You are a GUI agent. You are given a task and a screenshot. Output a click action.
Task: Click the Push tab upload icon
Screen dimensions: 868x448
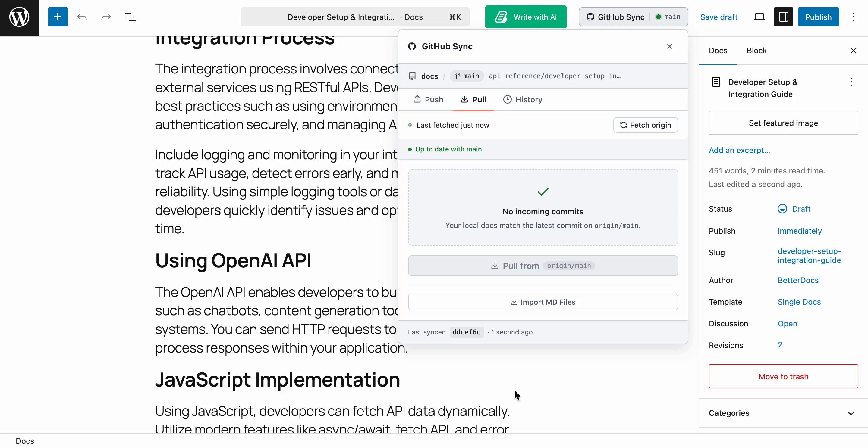click(417, 99)
